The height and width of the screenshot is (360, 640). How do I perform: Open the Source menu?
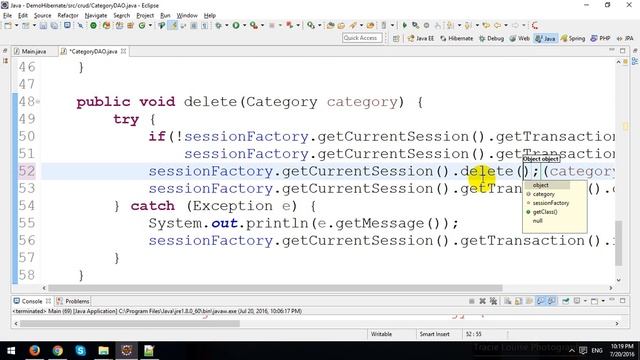pos(42,16)
